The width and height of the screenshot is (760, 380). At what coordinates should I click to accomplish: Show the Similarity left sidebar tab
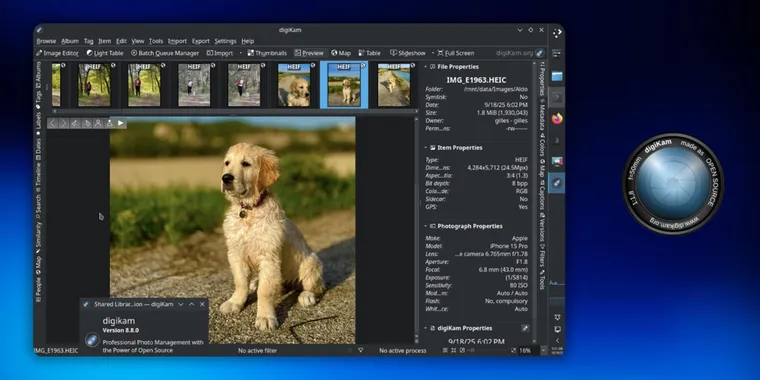tap(38, 238)
